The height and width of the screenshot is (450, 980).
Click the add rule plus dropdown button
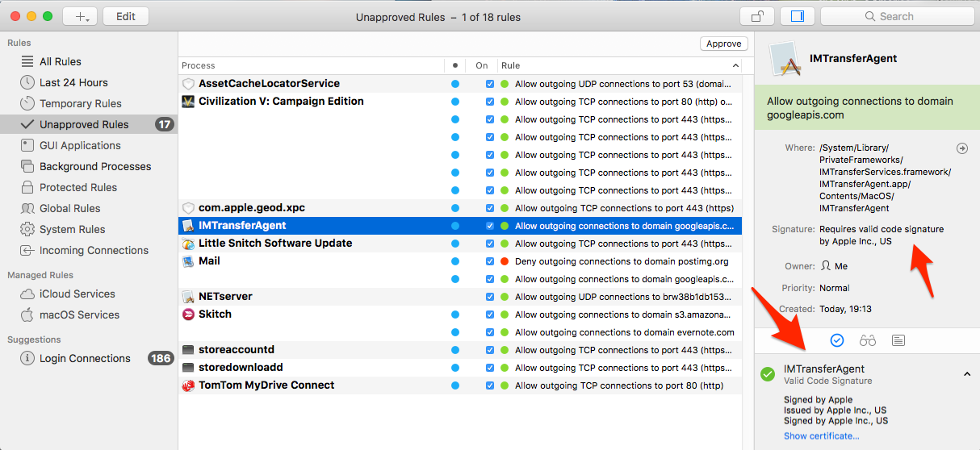click(80, 16)
